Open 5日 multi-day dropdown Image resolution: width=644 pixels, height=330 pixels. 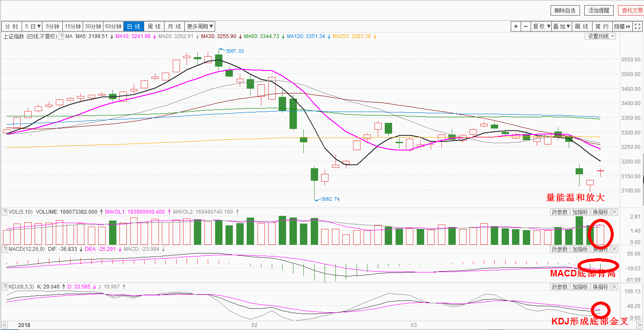tap(32, 26)
